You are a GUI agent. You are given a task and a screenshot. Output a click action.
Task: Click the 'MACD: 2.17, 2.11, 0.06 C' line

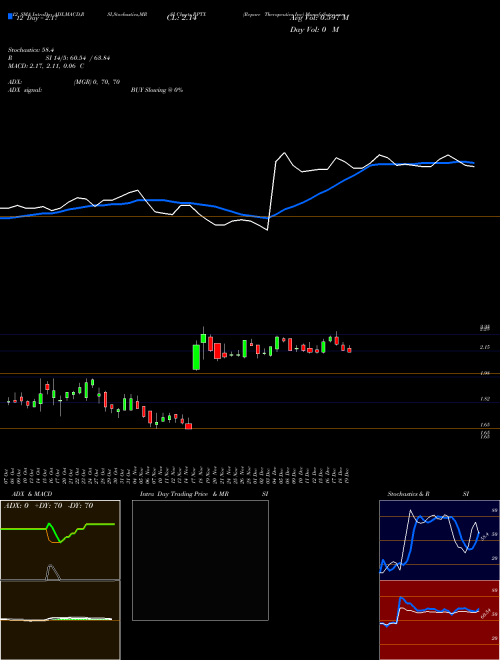coord(46,66)
